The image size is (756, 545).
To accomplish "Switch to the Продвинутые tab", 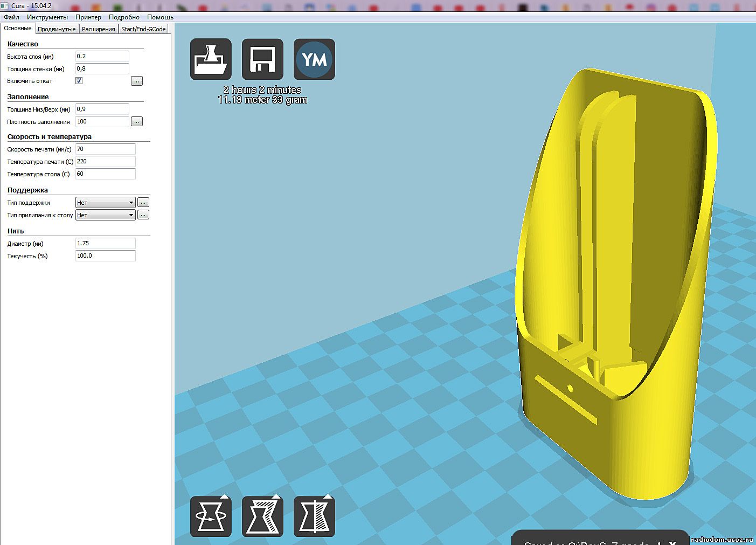I will tap(57, 29).
